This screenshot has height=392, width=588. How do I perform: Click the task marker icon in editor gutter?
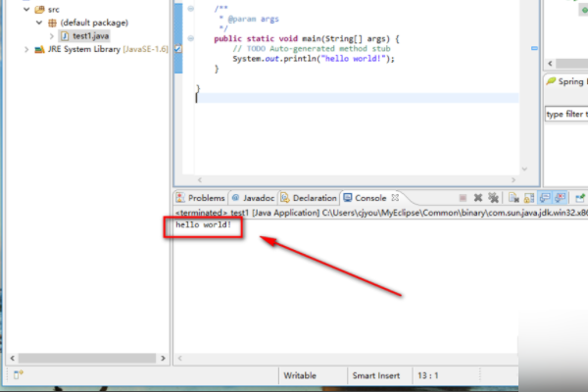pyautogui.click(x=177, y=48)
